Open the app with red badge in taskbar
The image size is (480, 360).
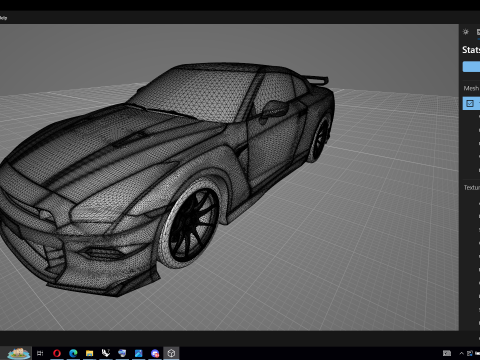point(155,353)
